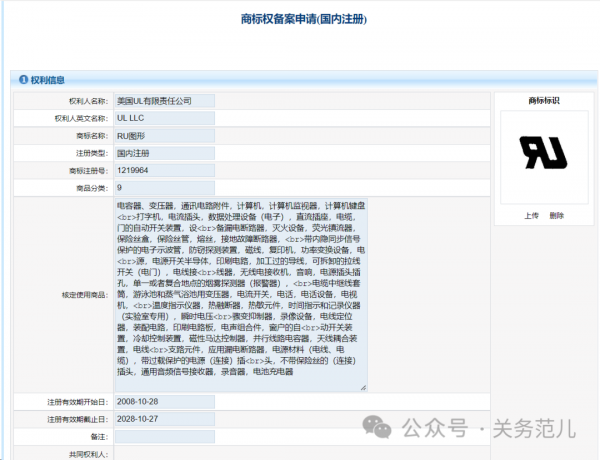Click the 权利人名称 field with 美国UL有限责任公司
The width and height of the screenshot is (600, 460).
164,101
